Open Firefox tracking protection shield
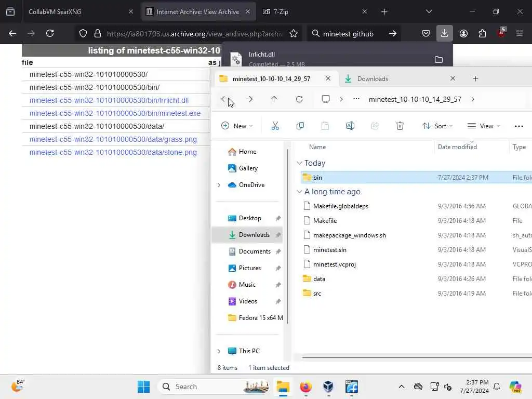The width and height of the screenshot is (532, 399). tap(83, 34)
